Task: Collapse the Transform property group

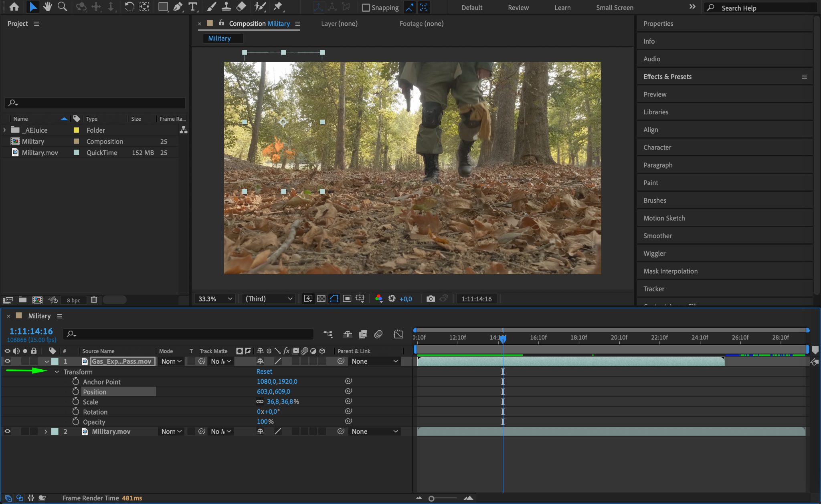Action: pyautogui.click(x=57, y=372)
